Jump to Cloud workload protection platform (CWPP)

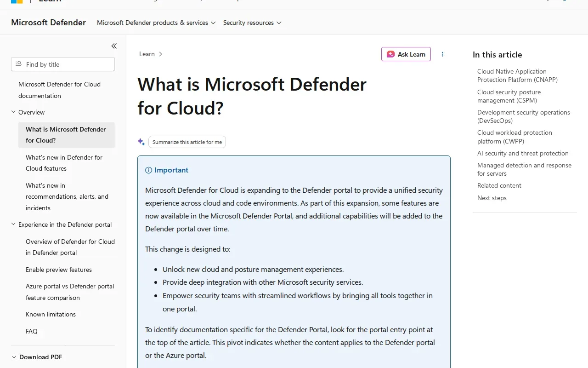[514, 137]
